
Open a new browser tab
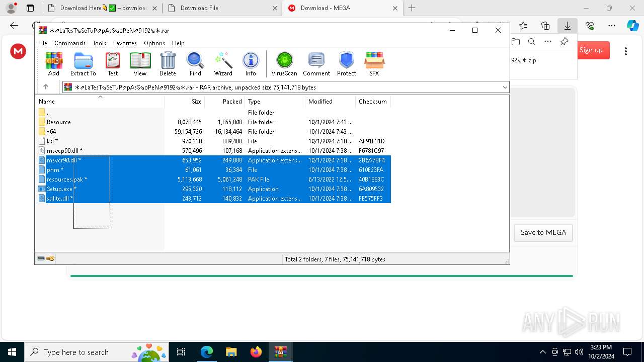(412, 8)
